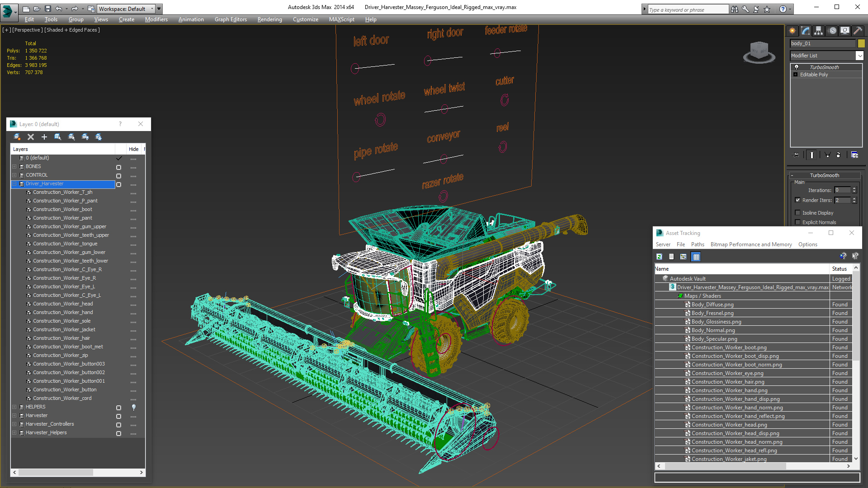Click the [Shaded + Edged Faces] viewport label
Viewport: 868px width, 488px height.
pos(72,30)
